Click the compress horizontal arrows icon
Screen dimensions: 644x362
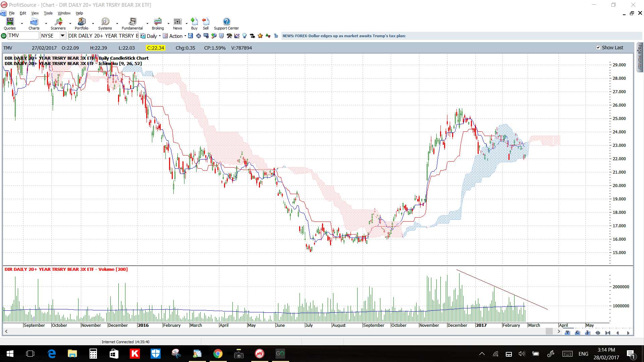[x=608, y=333]
